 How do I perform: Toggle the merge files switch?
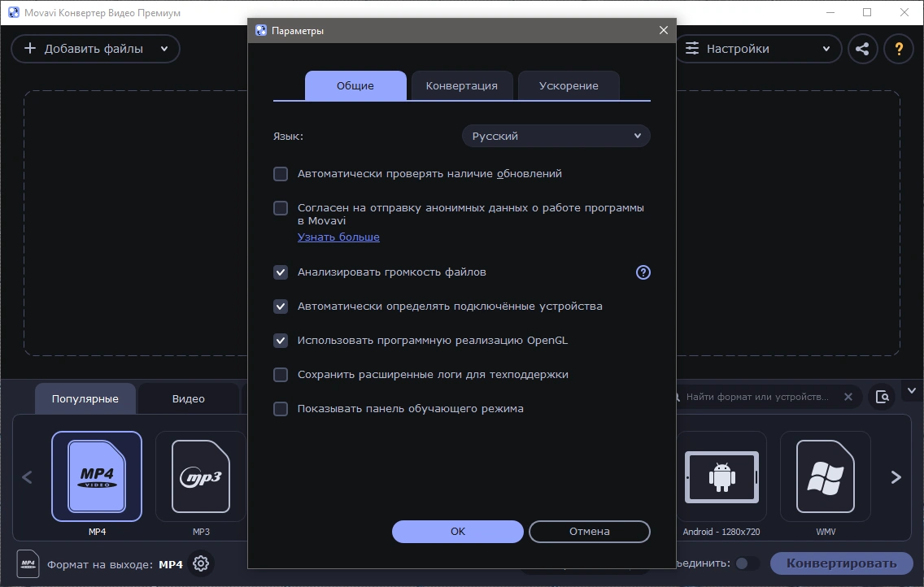pyautogui.click(x=746, y=563)
